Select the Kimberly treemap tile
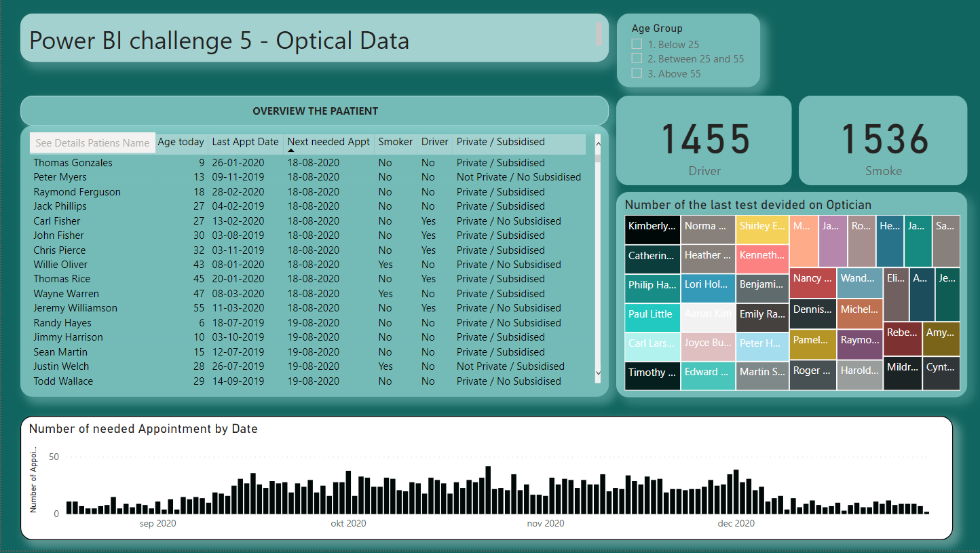This screenshot has height=553, width=980. pos(652,230)
